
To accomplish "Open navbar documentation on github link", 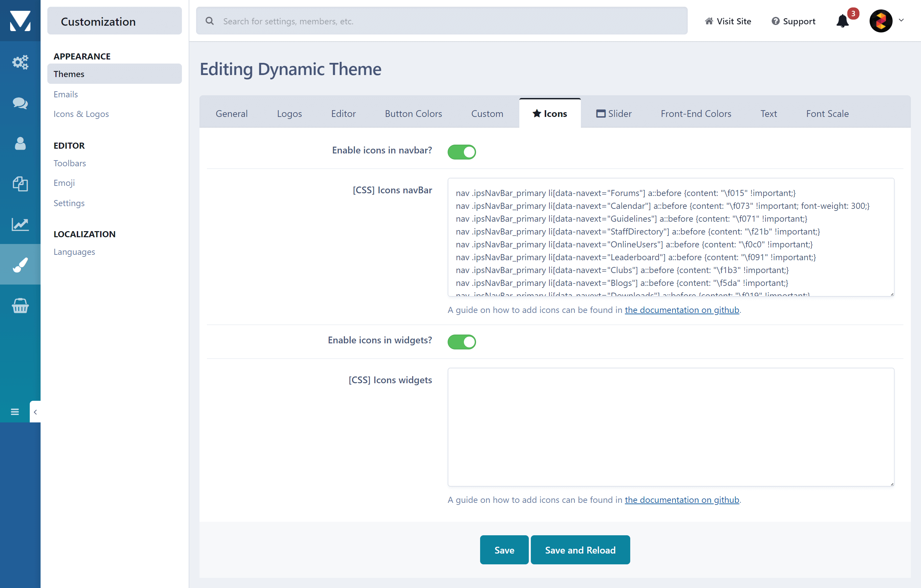I will 682,310.
